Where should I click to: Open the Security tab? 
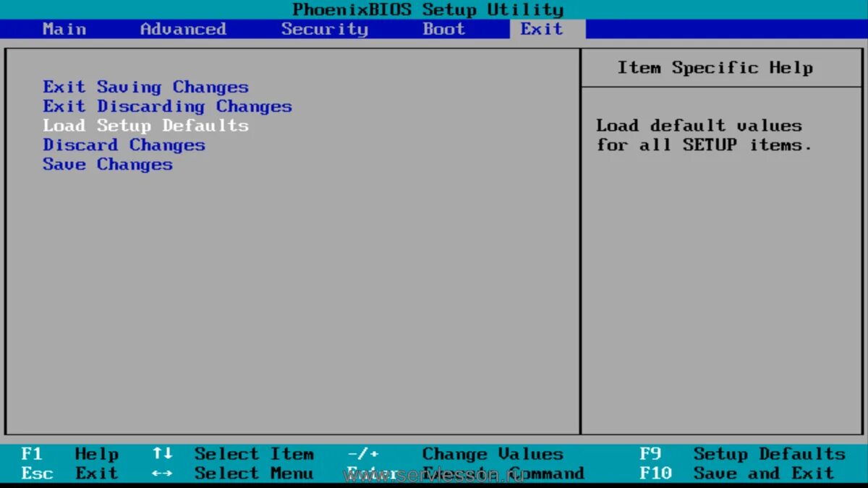click(x=324, y=29)
